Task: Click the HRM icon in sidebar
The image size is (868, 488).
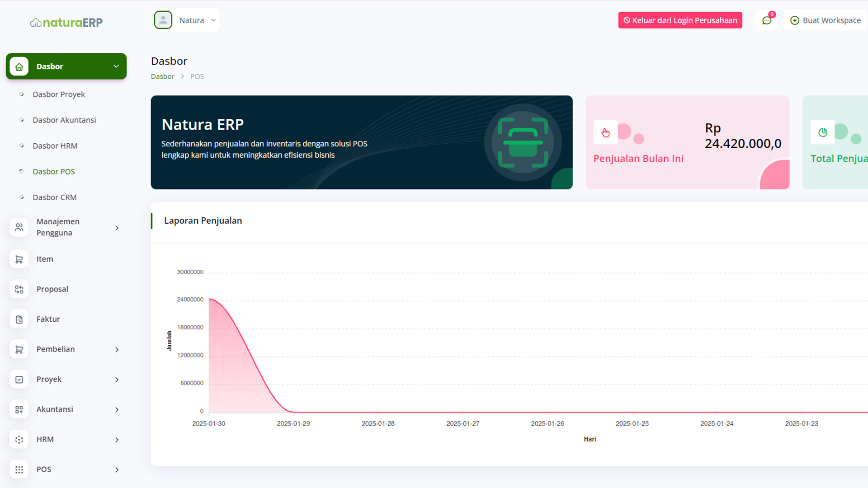Action: [19, 440]
